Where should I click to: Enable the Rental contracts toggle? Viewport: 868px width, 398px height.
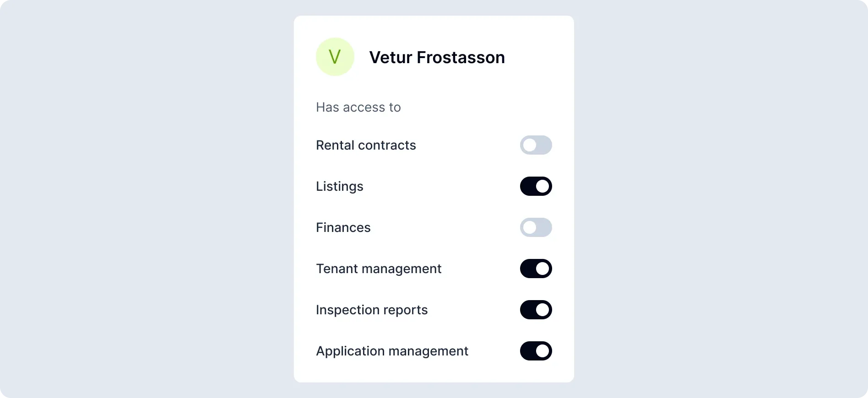coord(536,145)
